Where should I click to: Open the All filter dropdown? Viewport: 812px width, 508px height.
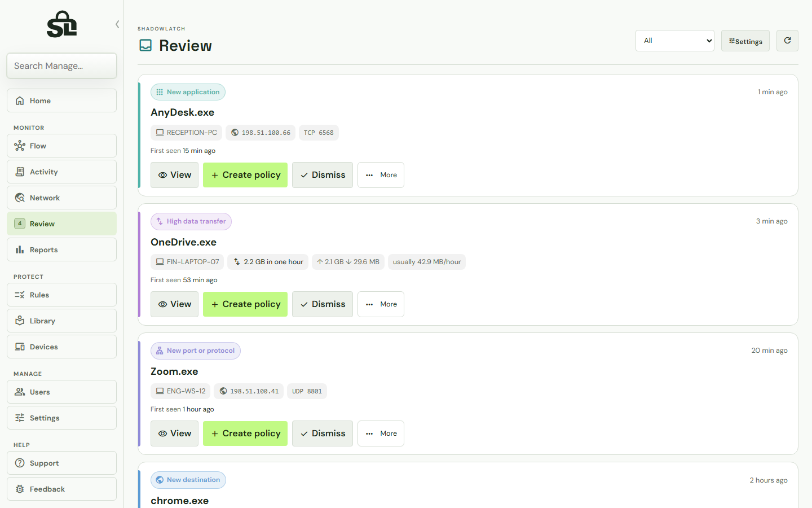[675, 41]
